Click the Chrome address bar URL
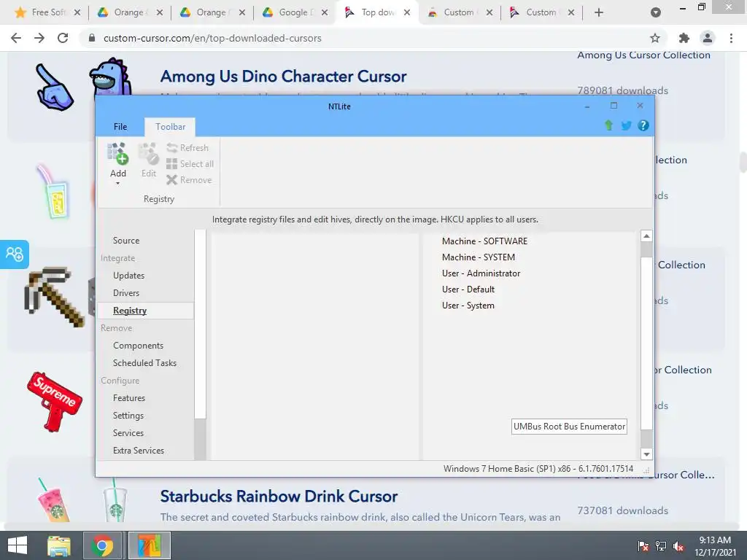Screen dimensions: 747x560 tap(212, 38)
